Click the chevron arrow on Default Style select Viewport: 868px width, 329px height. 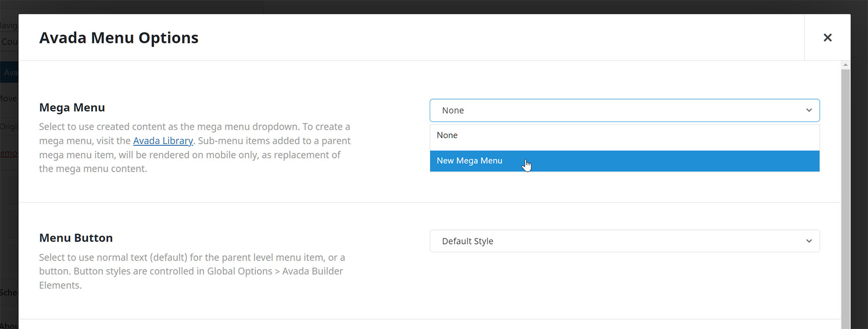click(x=809, y=241)
